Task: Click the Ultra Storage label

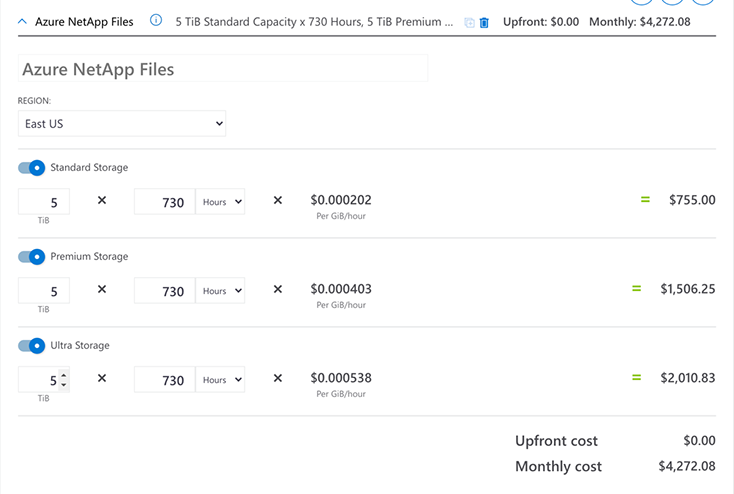Action: 80,346
